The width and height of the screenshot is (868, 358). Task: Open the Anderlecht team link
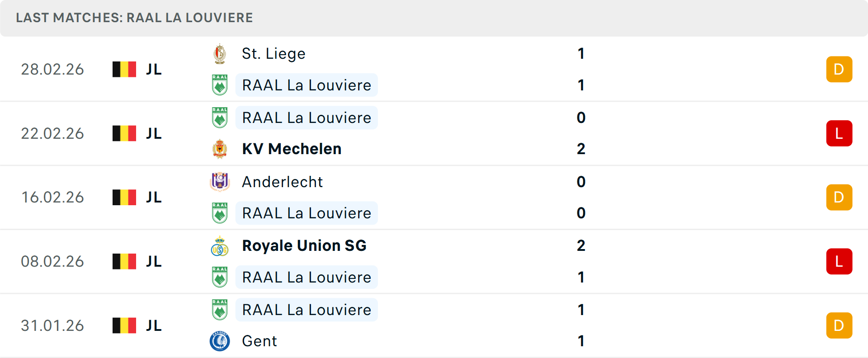click(282, 182)
